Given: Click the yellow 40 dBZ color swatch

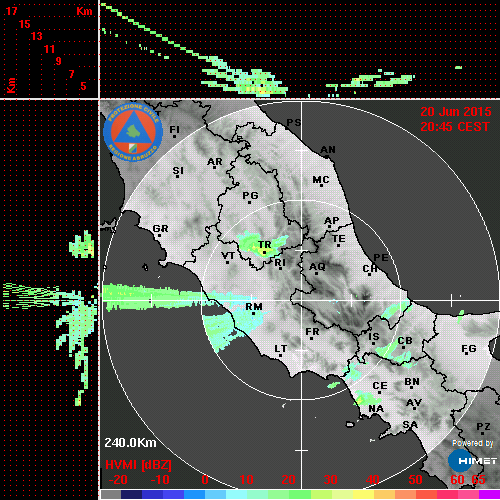Looking at the screenshot, I should coord(363,495).
